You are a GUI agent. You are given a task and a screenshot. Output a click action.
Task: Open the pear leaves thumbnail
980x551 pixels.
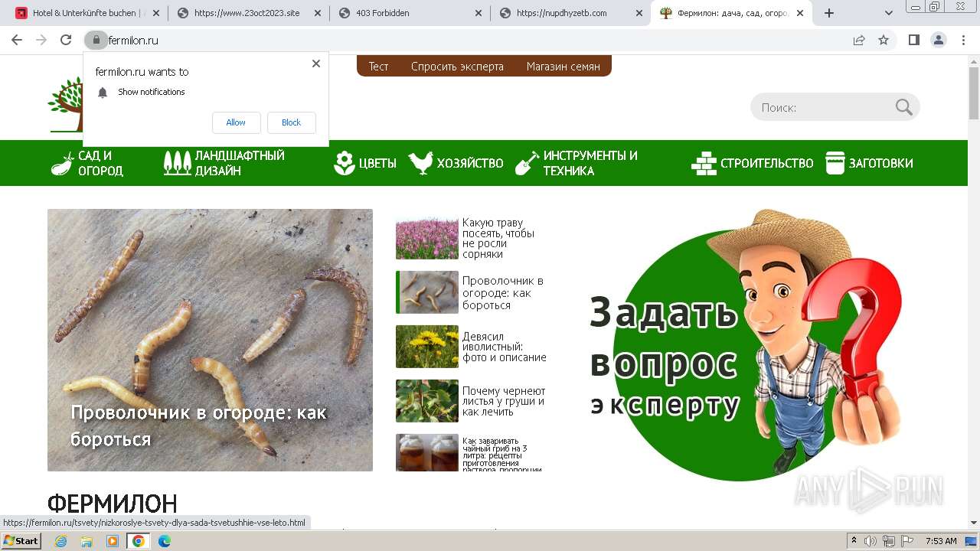427,401
